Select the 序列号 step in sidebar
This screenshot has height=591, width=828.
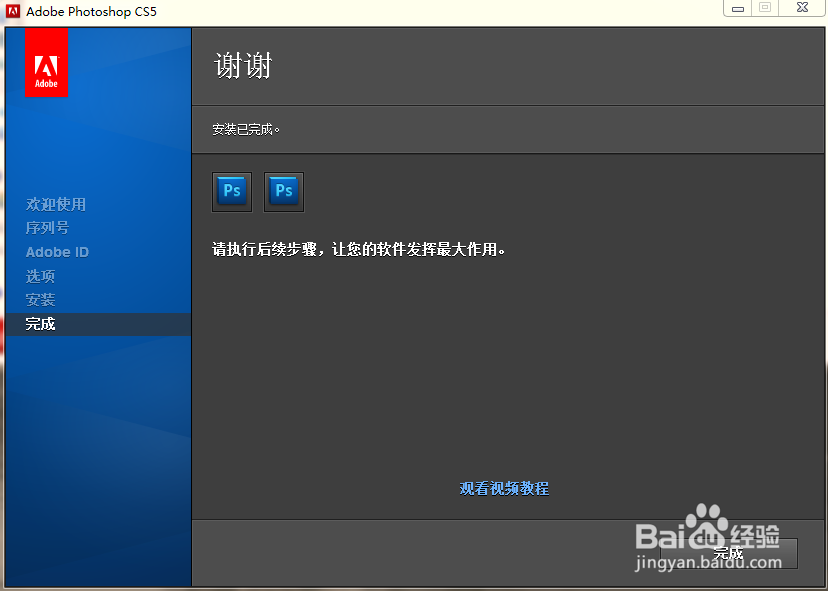click(48, 228)
